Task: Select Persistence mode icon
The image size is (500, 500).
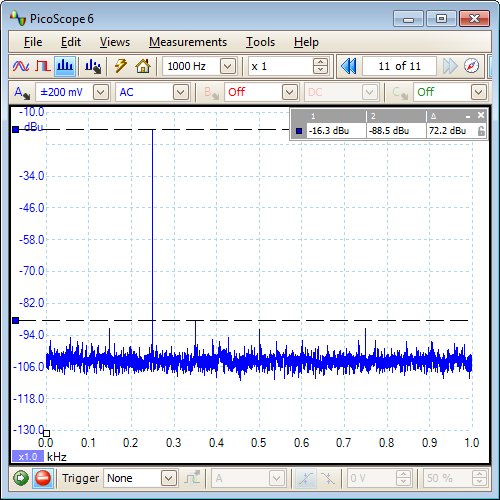Action: pos(43,66)
